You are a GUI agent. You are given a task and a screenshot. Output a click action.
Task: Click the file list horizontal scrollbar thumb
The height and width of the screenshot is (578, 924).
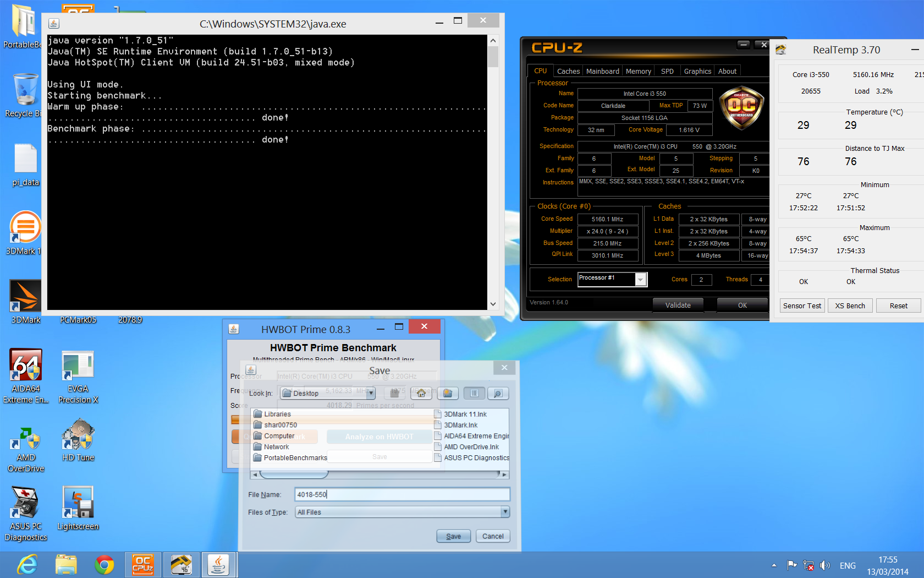(x=294, y=474)
